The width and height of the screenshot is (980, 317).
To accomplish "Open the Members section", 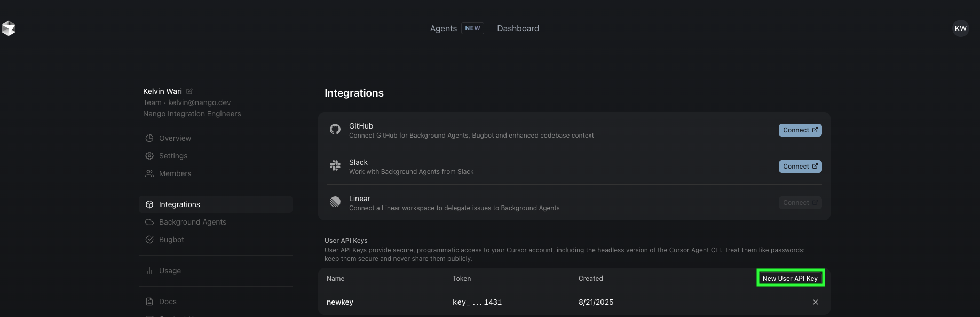I will tap(175, 173).
